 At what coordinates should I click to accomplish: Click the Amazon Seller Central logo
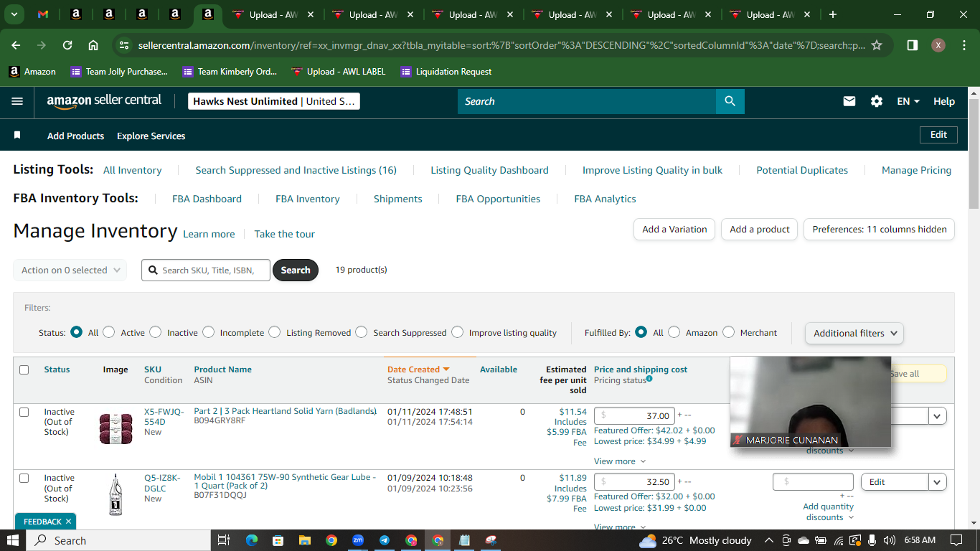(x=105, y=101)
